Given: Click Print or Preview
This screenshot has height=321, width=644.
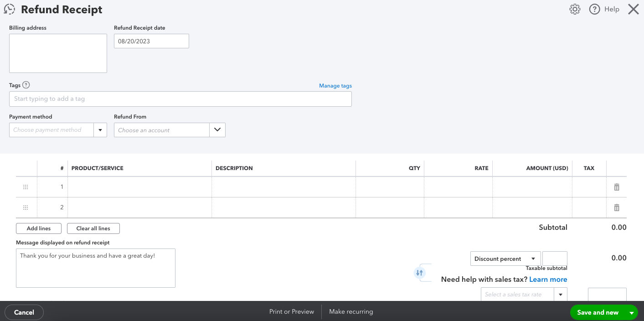Looking at the screenshot, I should [292, 312].
